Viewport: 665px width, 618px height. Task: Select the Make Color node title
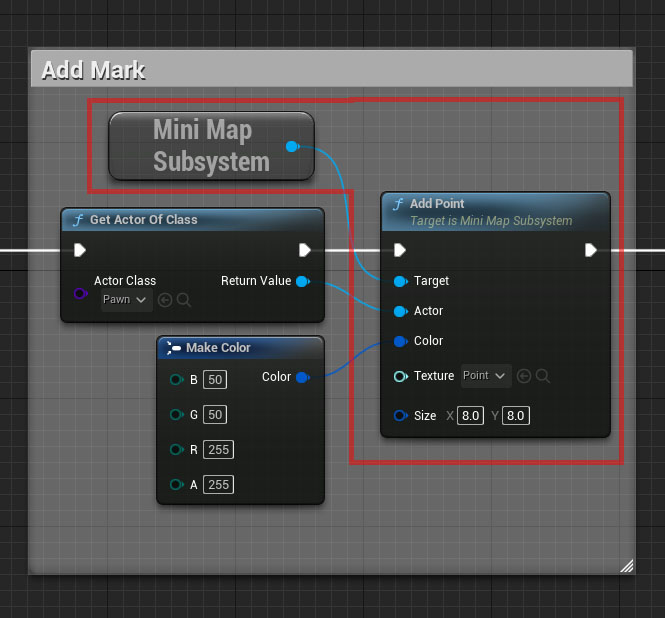coord(218,348)
